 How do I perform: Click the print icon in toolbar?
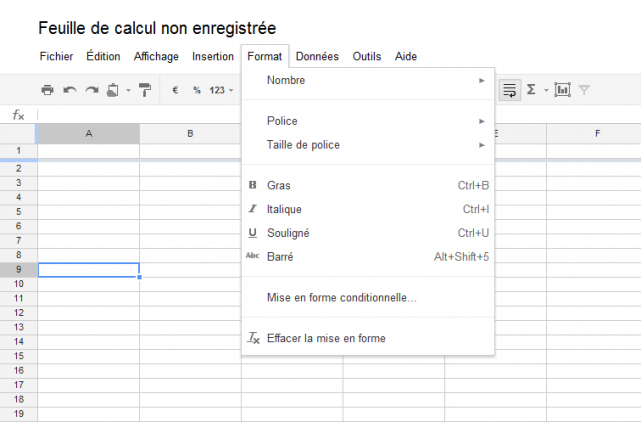[x=47, y=90]
